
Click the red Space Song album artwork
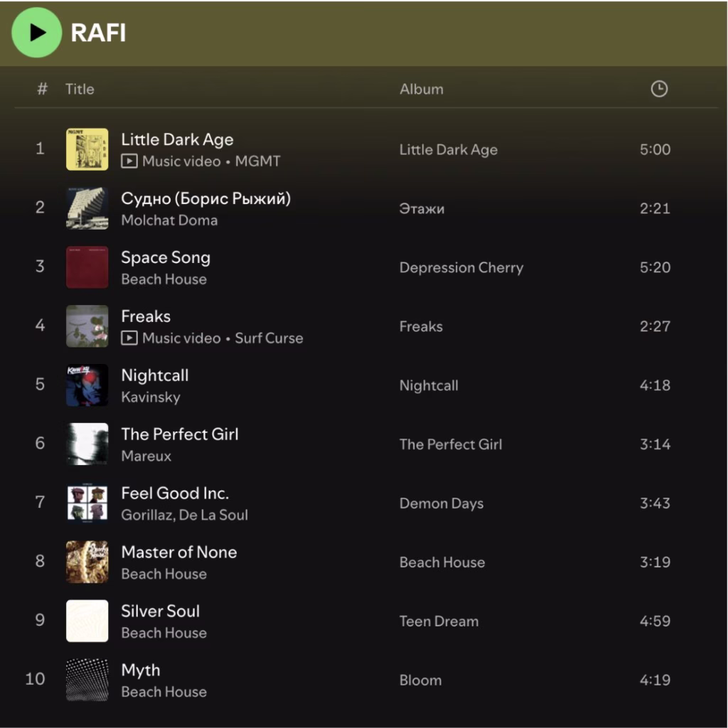[x=87, y=267]
